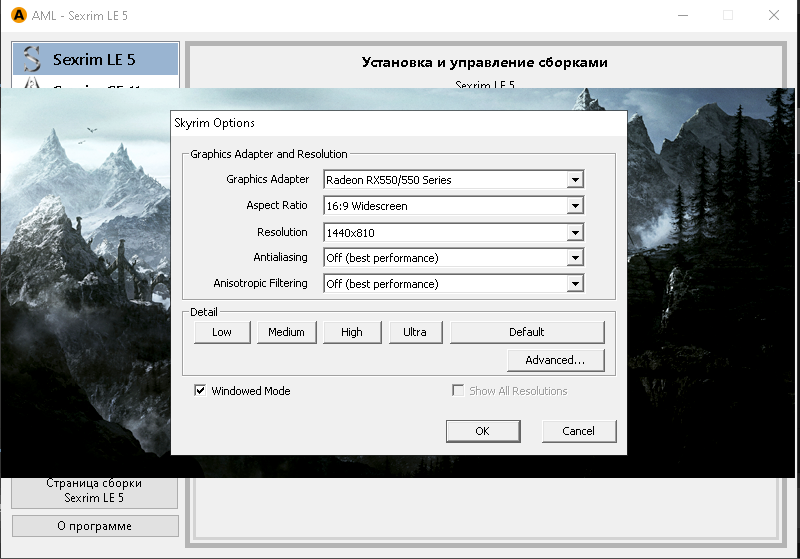The height and width of the screenshot is (559, 800).
Task: Expand the Aspect Ratio dropdown
Action: click(574, 206)
